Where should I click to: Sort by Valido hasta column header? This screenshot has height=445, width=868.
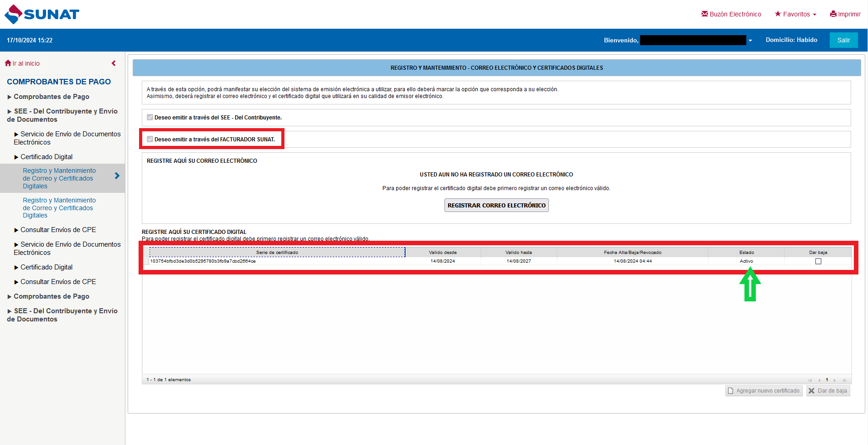point(519,252)
